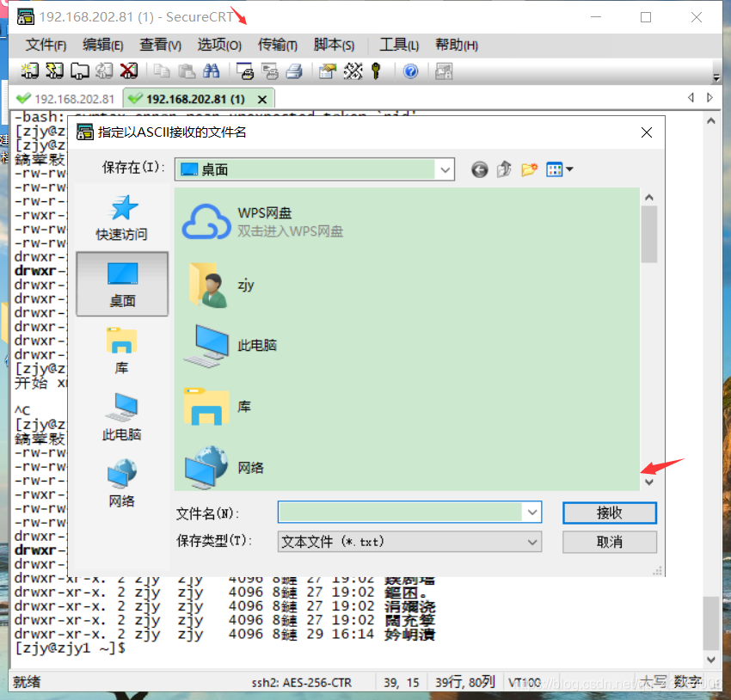
Task: Open the 脚本(S) menu
Action: click(x=334, y=46)
